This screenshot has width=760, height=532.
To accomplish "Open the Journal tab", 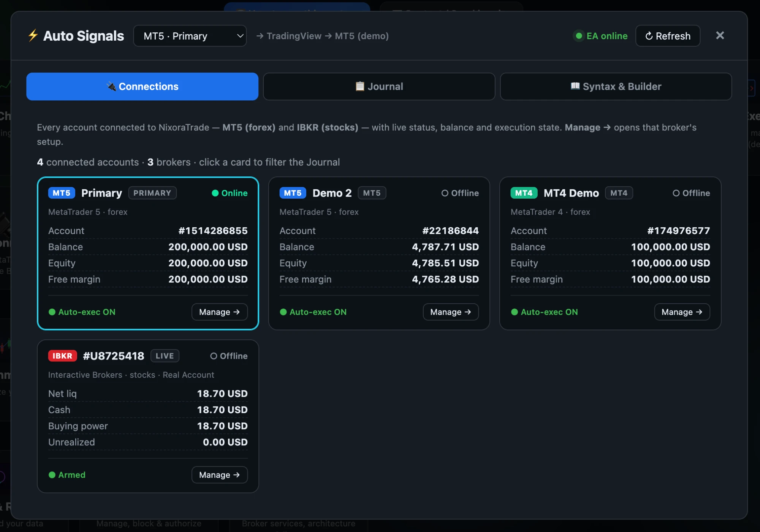I will point(379,87).
